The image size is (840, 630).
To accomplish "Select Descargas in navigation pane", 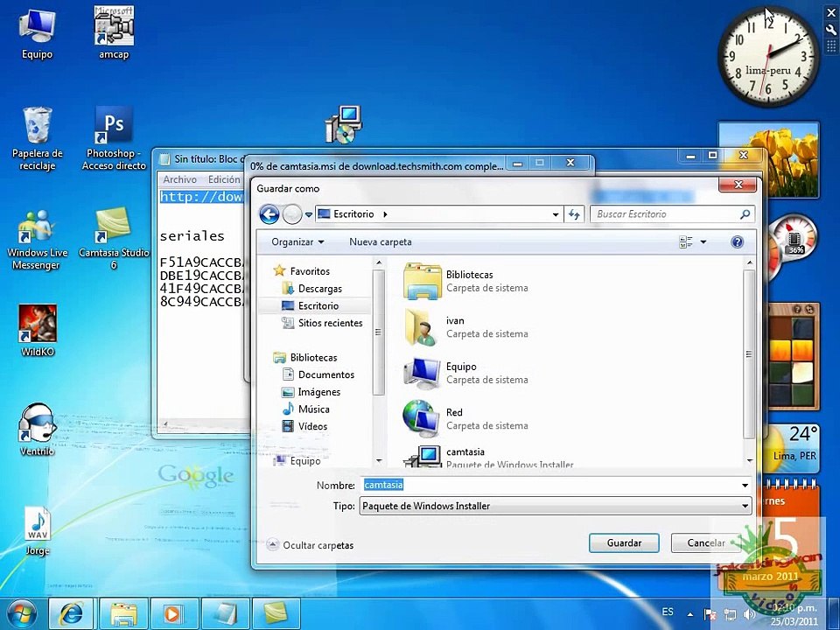I will 312,289.
